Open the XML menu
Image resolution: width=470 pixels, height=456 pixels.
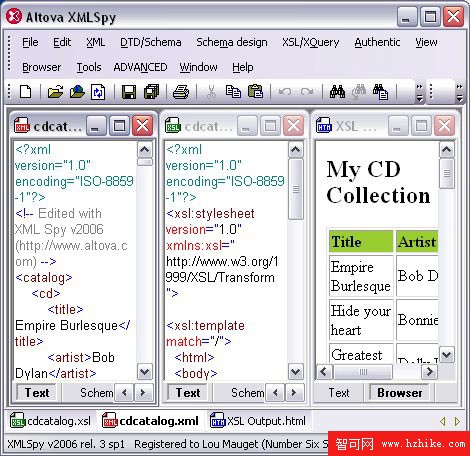(95, 42)
